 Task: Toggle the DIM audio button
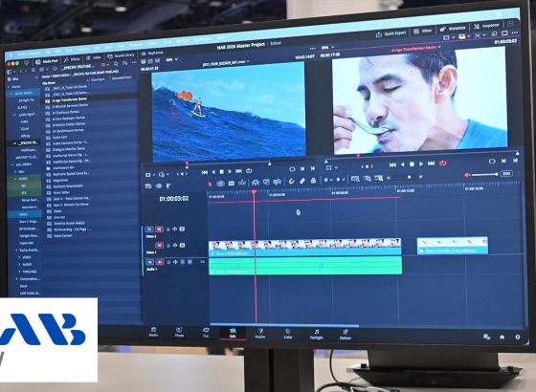point(506,173)
